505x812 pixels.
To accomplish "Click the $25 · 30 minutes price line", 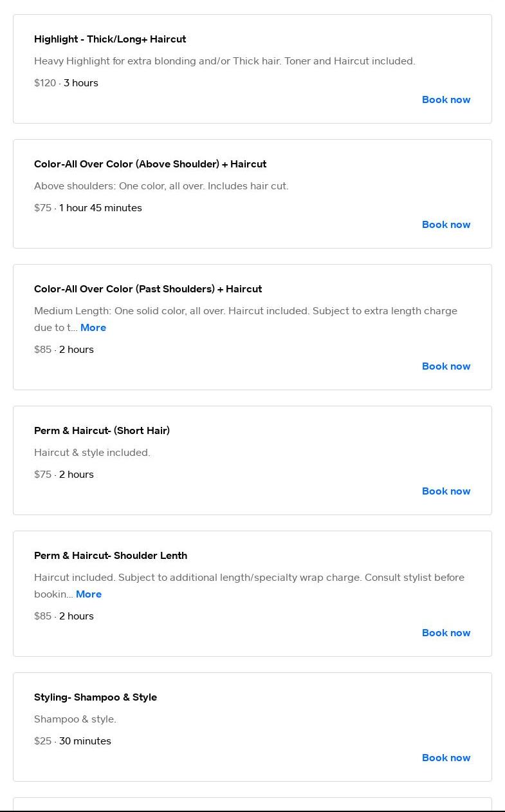I will click(73, 741).
